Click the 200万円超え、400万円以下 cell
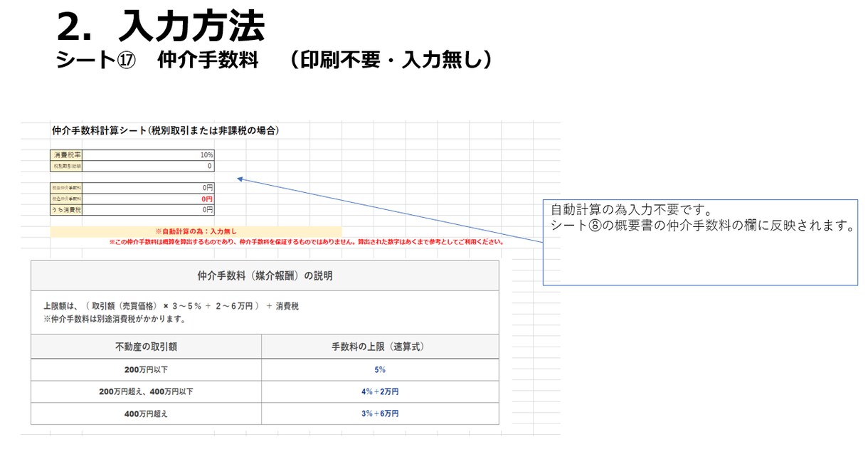The image size is (868, 474). [146, 392]
